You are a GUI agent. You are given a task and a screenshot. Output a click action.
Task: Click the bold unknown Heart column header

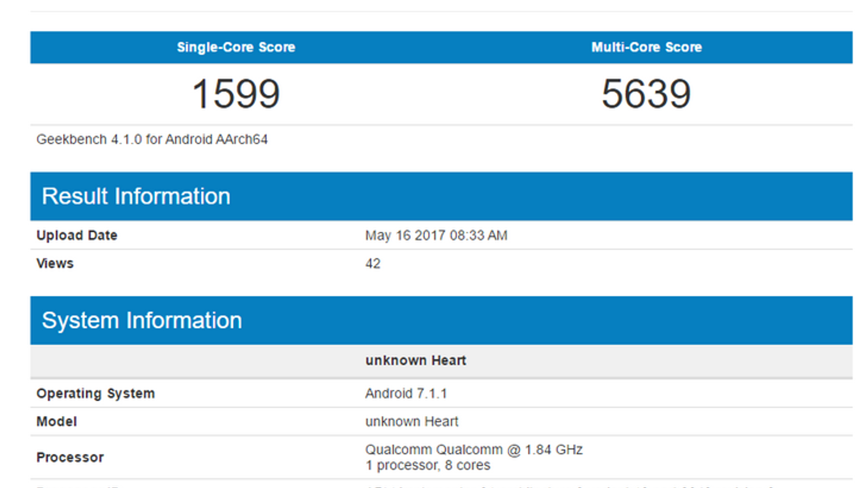416,361
